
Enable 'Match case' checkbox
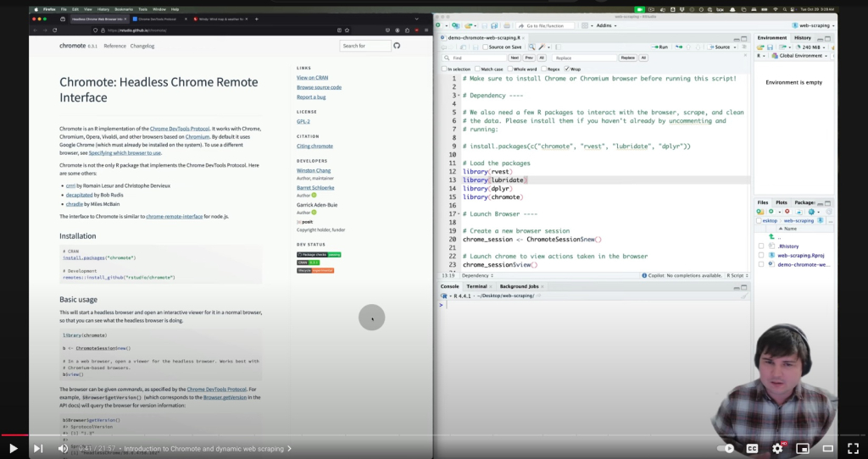[x=477, y=69]
